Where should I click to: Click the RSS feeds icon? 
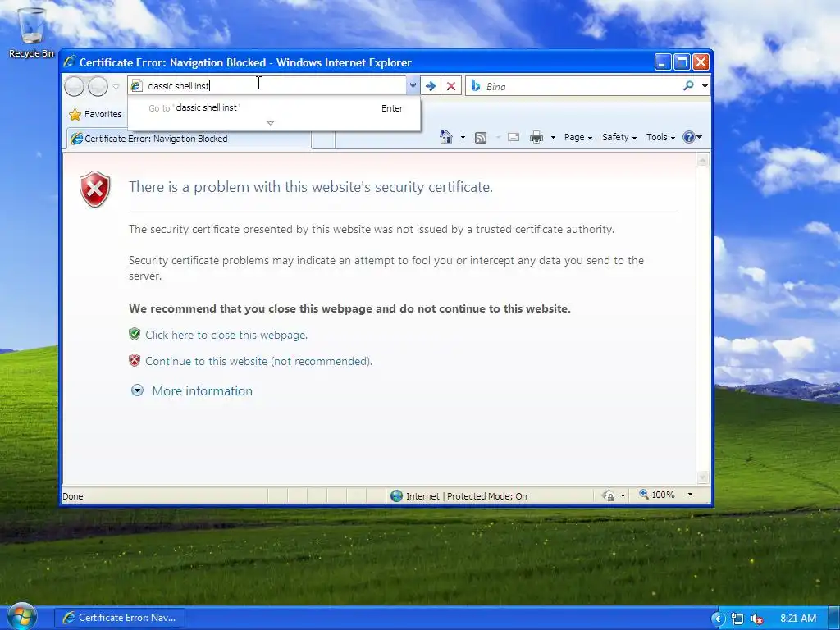coord(481,138)
